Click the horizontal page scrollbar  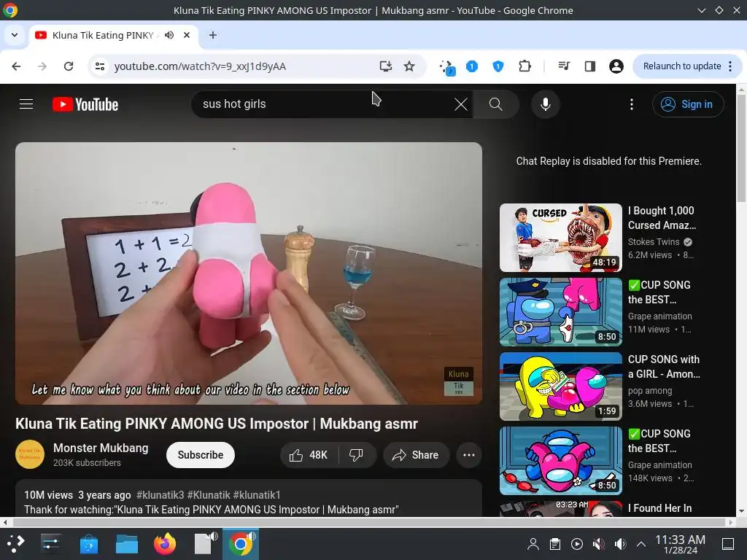pos(367,522)
